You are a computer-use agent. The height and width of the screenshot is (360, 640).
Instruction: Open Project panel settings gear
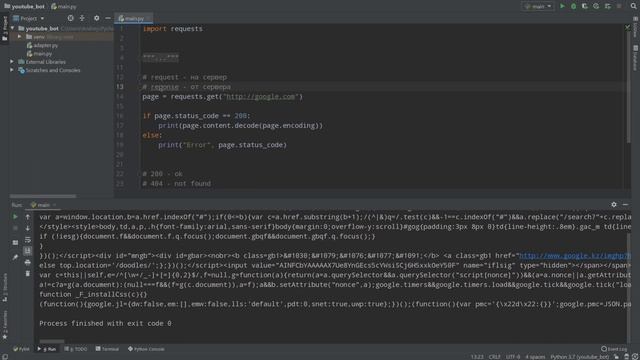96,18
